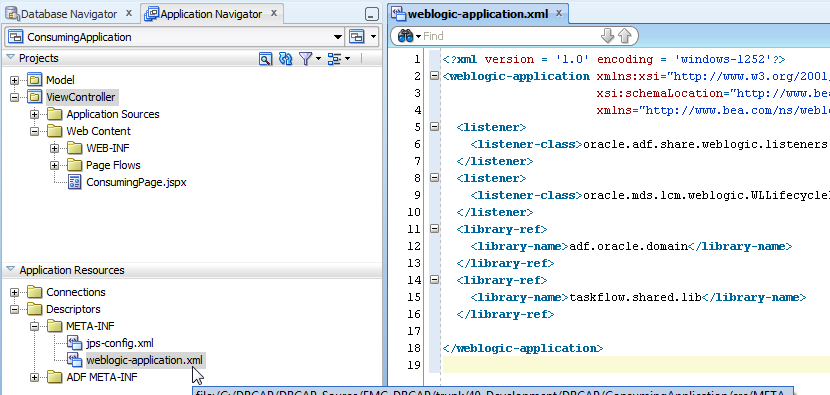Expand the Page Flows folder
This screenshot has width=830, height=395.
coord(55,165)
